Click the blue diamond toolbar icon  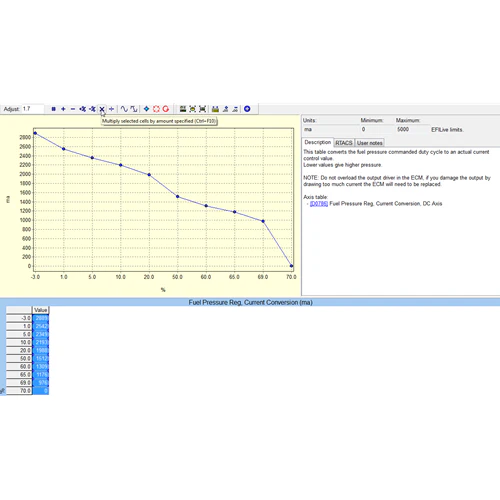click(146, 109)
